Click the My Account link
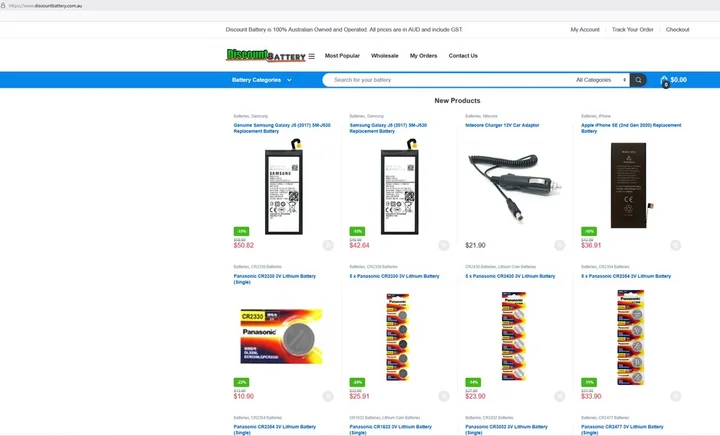The height and width of the screenshot is (436, 720). 585,30
